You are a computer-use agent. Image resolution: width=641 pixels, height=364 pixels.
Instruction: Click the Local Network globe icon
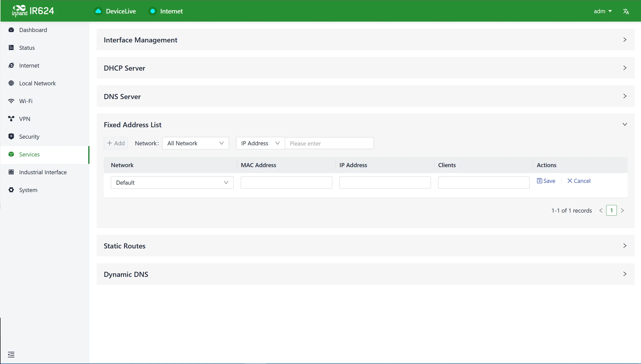point(11,83)
